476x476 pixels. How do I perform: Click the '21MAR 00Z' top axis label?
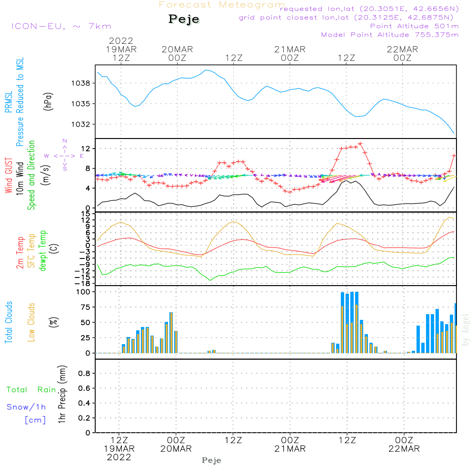coord(290,53)
